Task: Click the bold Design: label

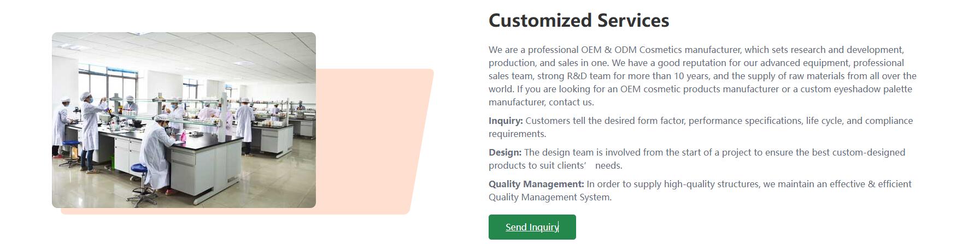Action: pyautogui.click(x=505, y=152)
